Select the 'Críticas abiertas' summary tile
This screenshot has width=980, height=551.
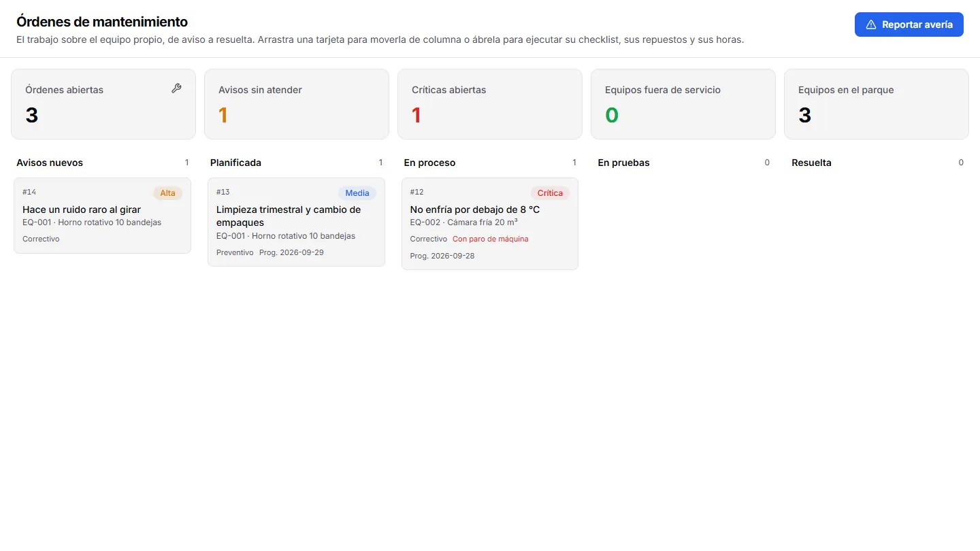(x=490, y=104)
